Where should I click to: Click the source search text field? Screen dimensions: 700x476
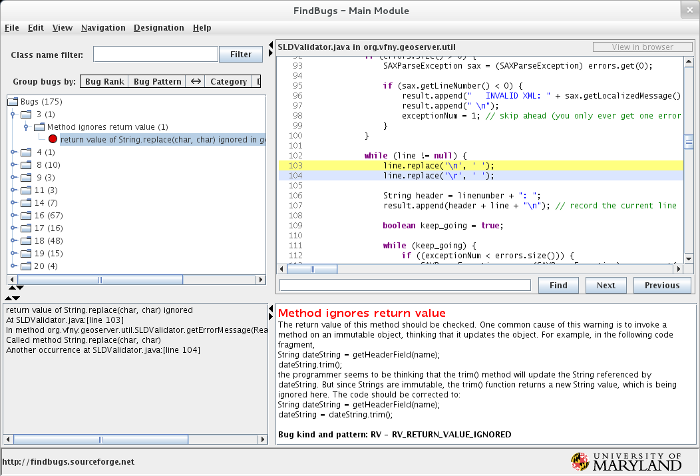405,285
